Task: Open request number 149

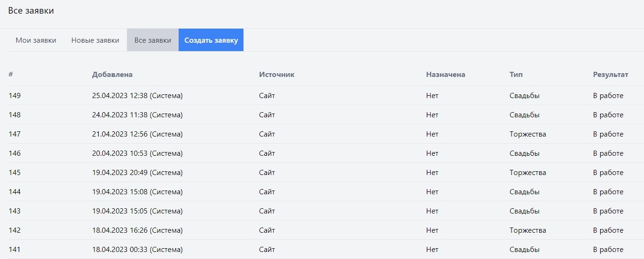Action: [15, 96]
